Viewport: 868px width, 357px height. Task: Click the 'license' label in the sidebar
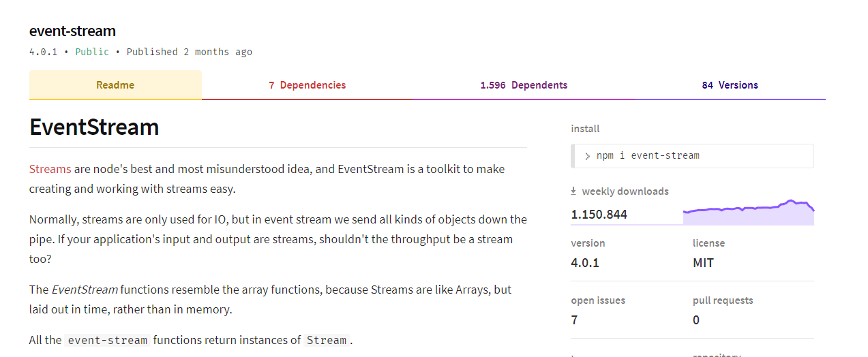(x=708, y=243)
